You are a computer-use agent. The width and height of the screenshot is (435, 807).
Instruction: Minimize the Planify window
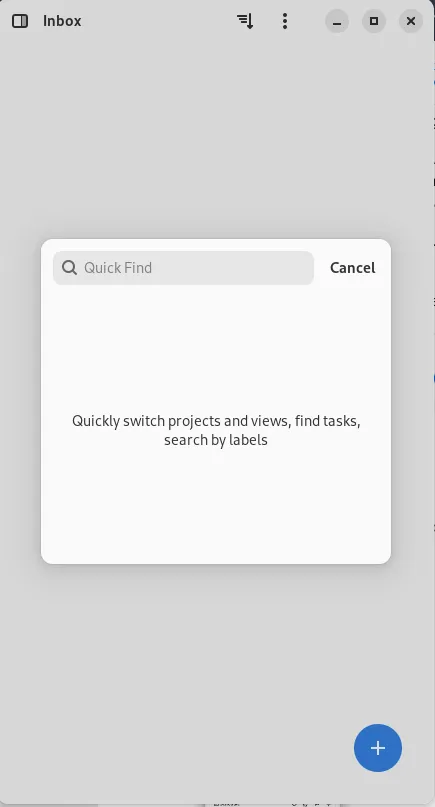tap(337, 21)
